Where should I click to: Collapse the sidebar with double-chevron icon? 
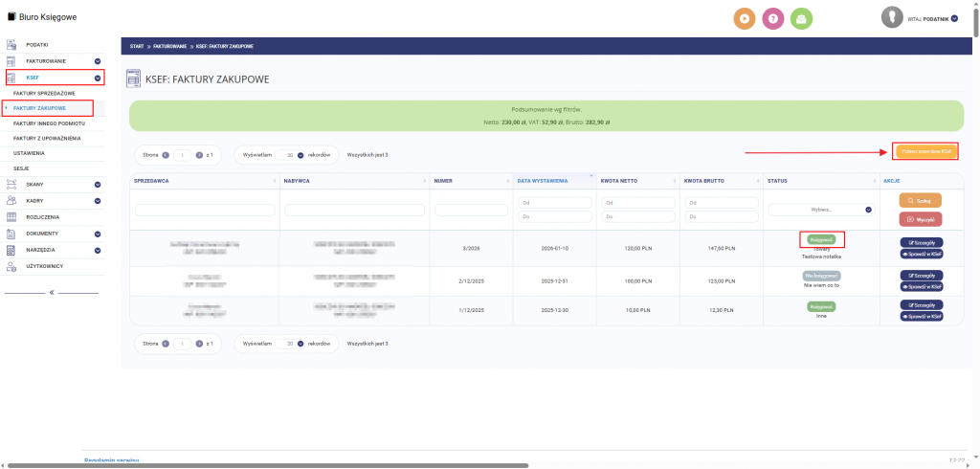(x=52, y=292)
